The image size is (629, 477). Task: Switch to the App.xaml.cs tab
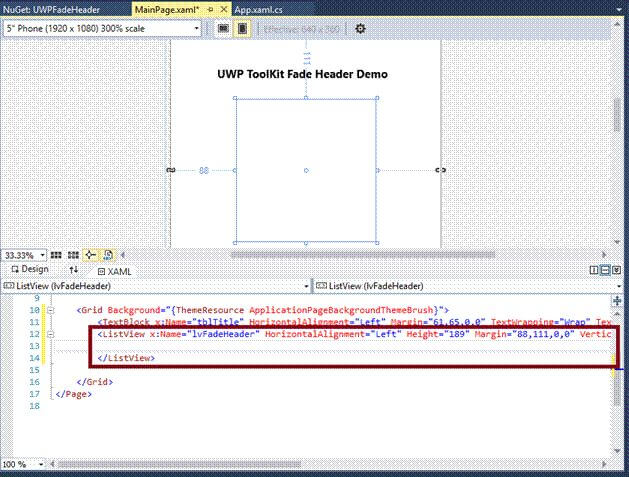pos(258,10)
